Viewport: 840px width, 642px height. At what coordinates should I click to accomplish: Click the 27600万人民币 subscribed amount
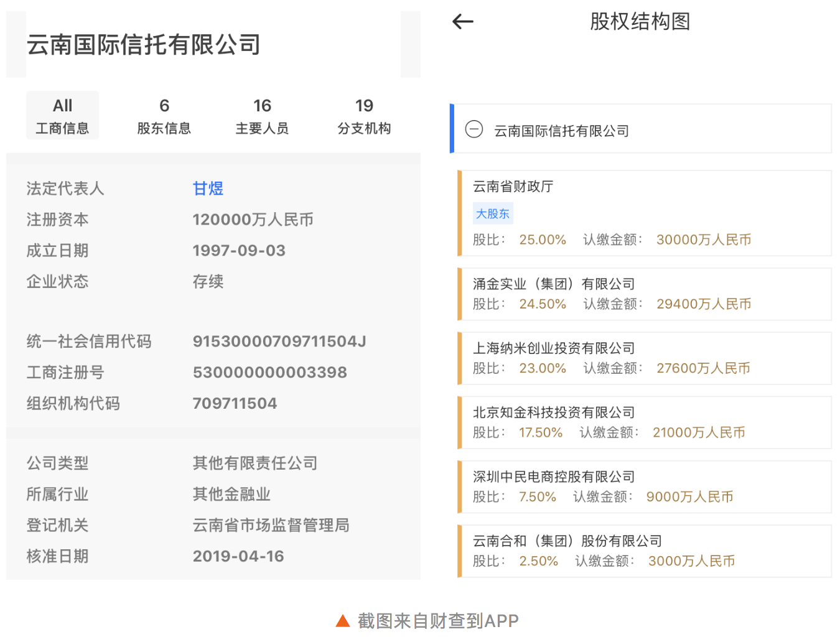tap(703, 368)
